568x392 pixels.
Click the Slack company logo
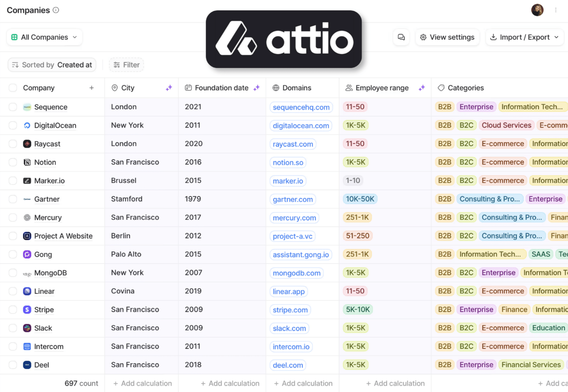[27, 328]
